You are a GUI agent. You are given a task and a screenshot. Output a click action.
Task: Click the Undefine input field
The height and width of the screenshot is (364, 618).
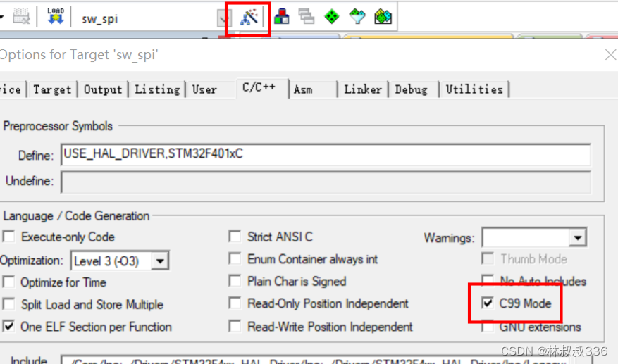pos(326,182)
